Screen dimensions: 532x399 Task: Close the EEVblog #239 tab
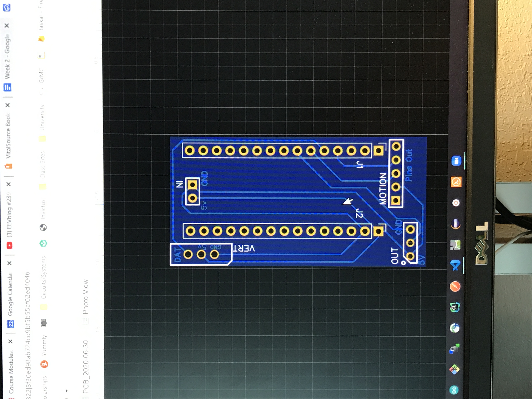[x=8, y=184]
